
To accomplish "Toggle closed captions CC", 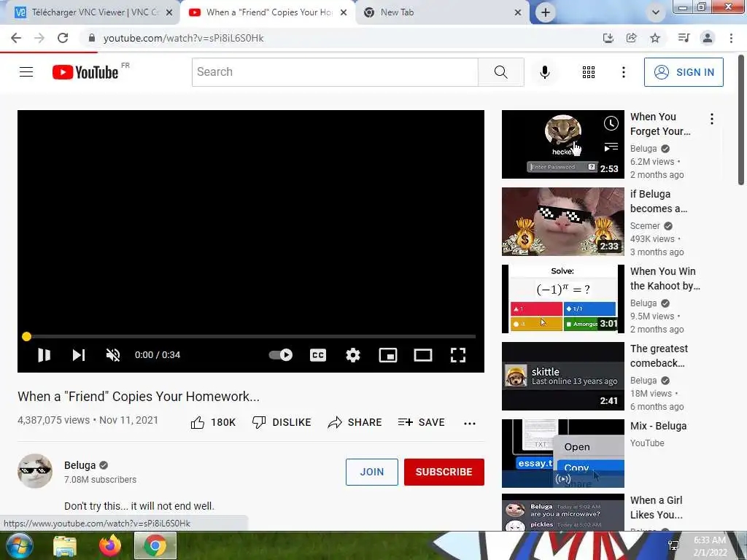I will (x=318, y=355).
